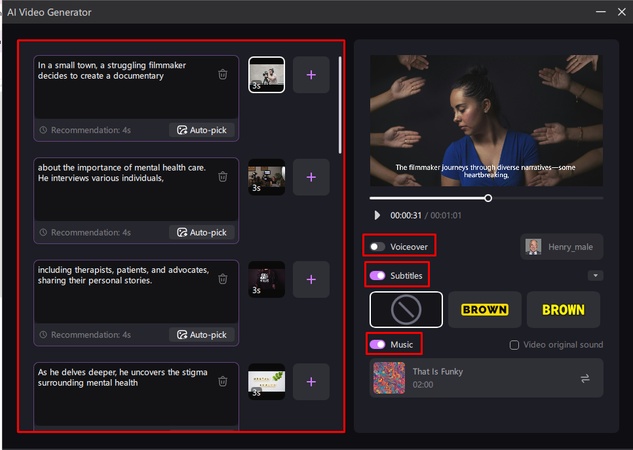Turn off the Subtitles switch
This screenshot has height=450, width=633.
click(377, 276)
